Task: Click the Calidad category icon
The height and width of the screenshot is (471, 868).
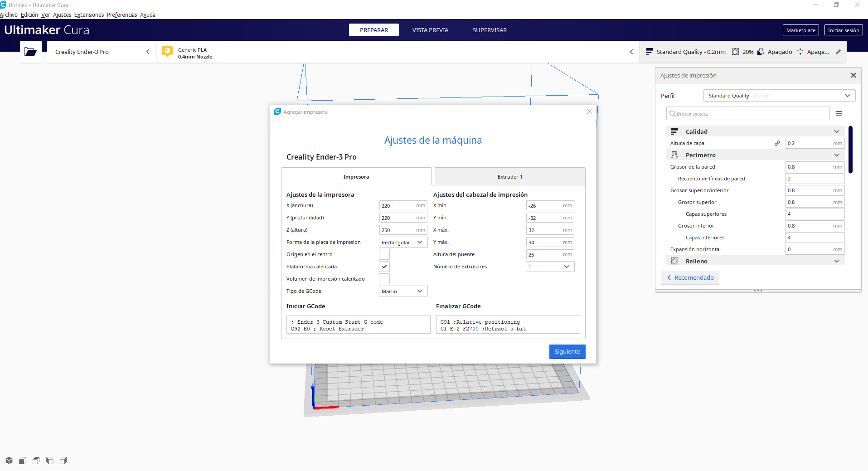Action: tap(674, 131)
